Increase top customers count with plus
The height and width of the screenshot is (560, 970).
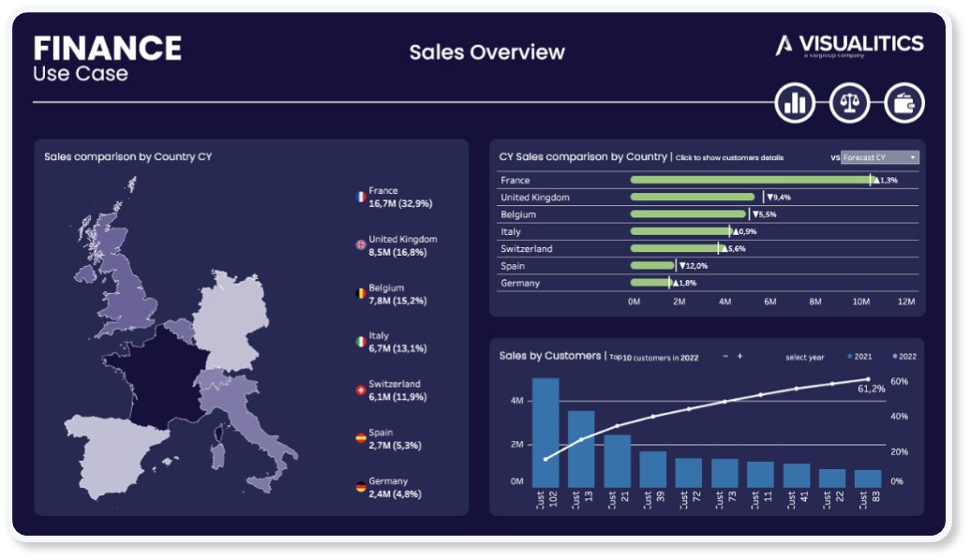point(739,357)
